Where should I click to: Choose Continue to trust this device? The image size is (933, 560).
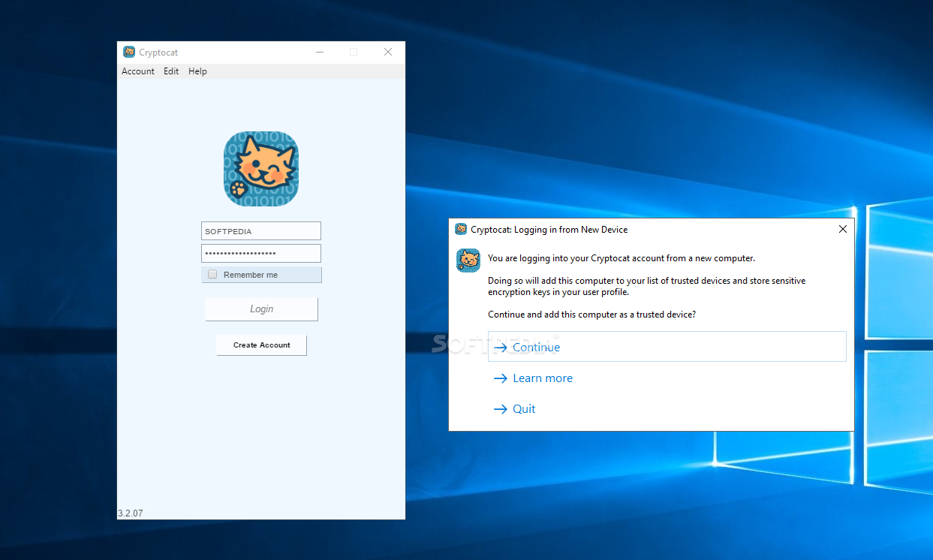click(667, 347)
